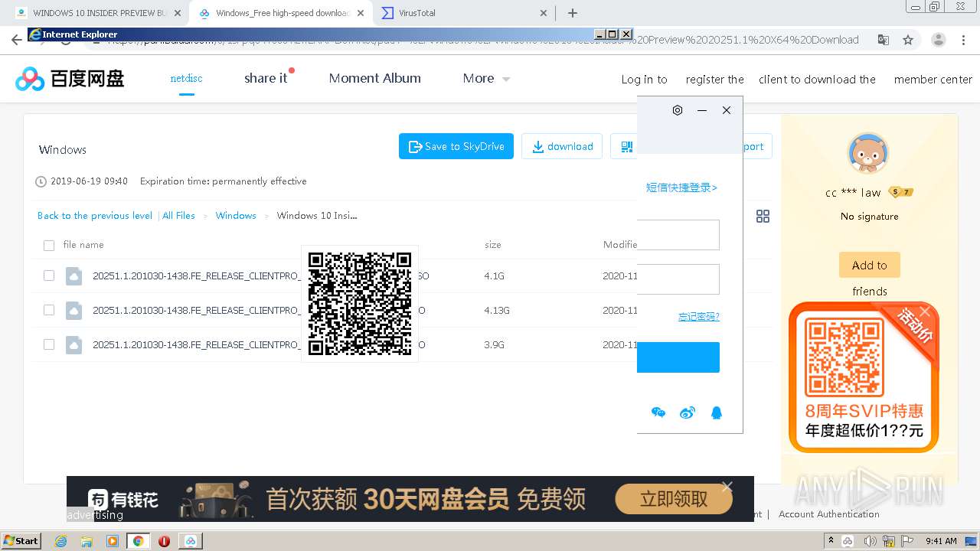Viewport: 980px width, 551px height.
Task: Close the VirusTotal tab
Action: (x=544, y=13)
